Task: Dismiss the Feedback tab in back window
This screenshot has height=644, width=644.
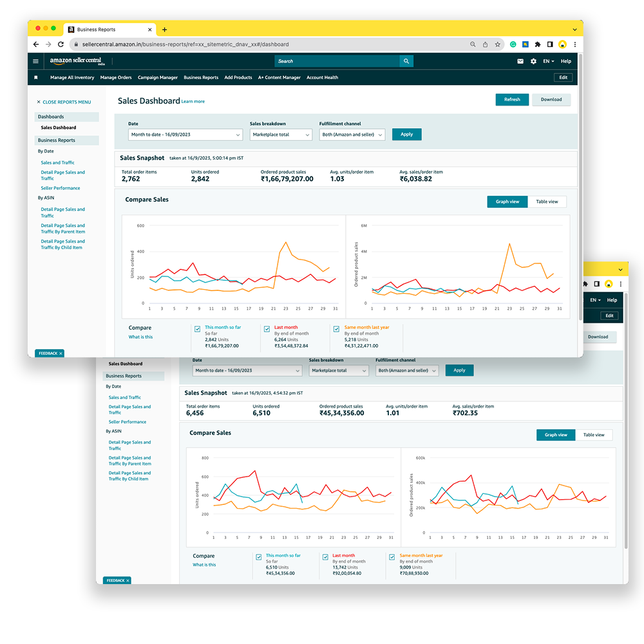Action: coord(128,581)
